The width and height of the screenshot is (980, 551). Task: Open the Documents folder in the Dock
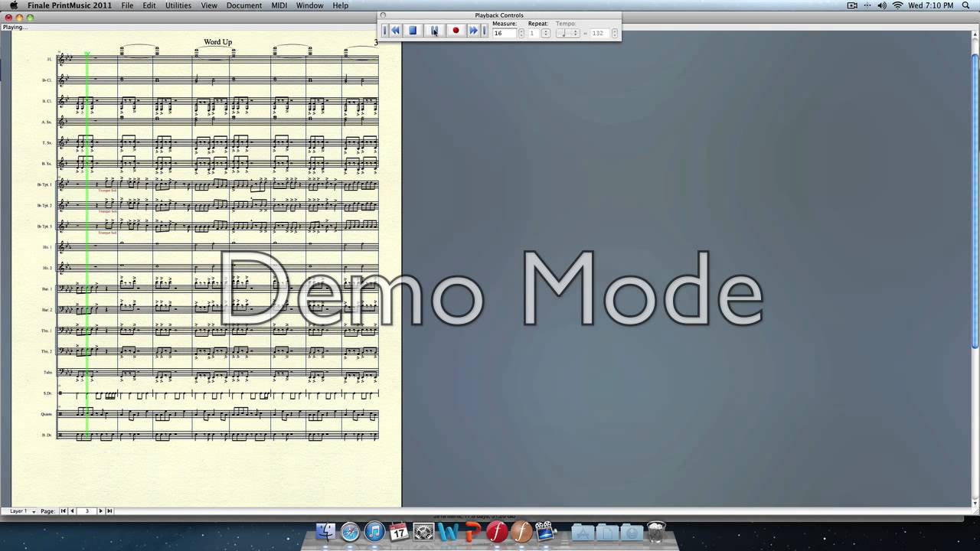coord(607,531)
